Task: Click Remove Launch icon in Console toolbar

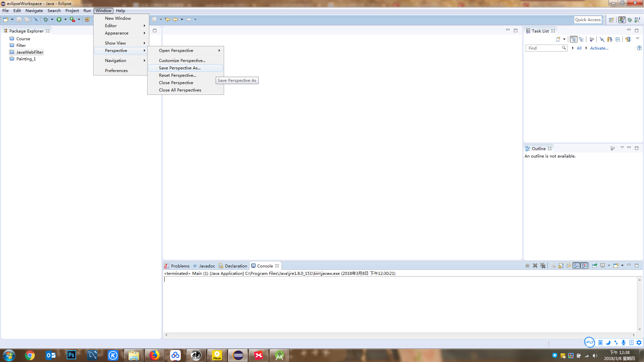Action: coord(535,265)
